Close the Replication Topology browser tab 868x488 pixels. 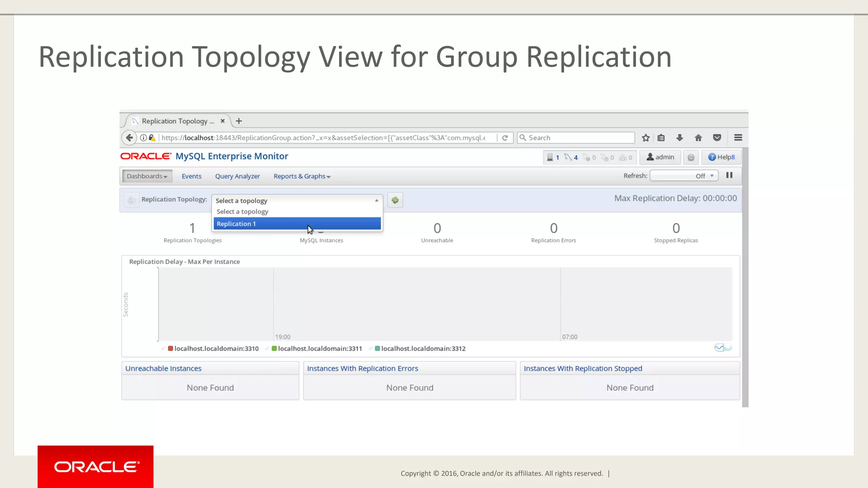click(223, 121)
